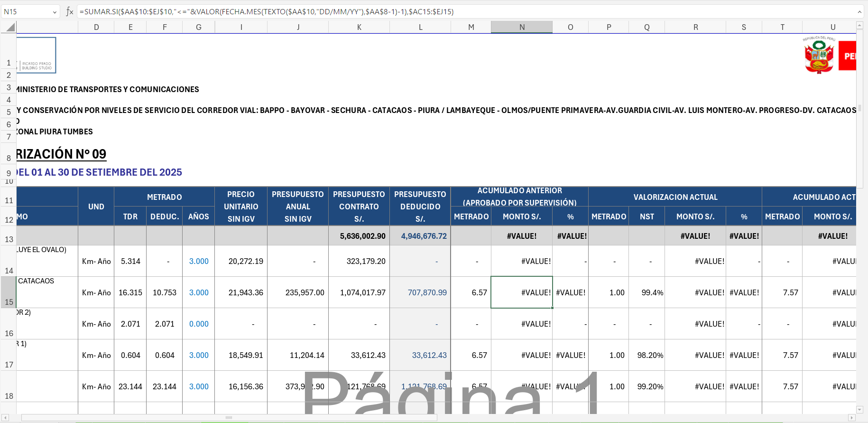Screen dimensions: 868x423
Task: Expand the formula bar with the chevron
Action: click(x=859, y=11)
